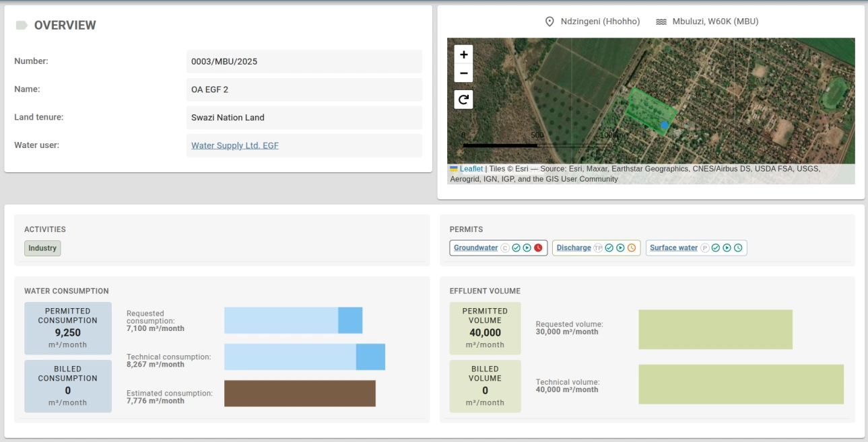This screenshot has width=868, height=442.
Task: Click Discharge permit checkmark icon
Action: [x=609, y=248]
